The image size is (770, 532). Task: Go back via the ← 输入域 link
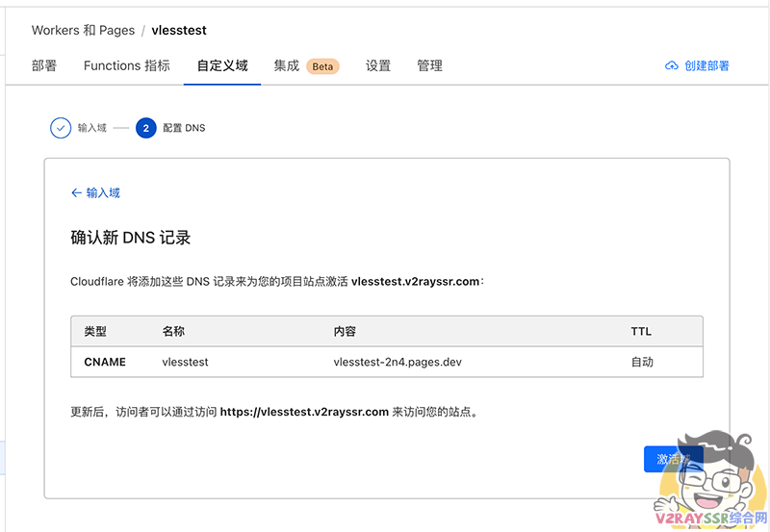[95, 193]
